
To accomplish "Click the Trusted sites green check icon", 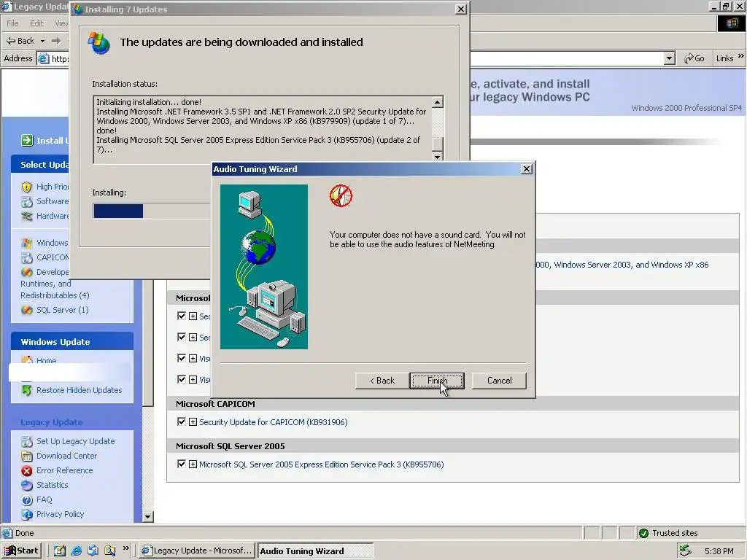I will [643, 533].
